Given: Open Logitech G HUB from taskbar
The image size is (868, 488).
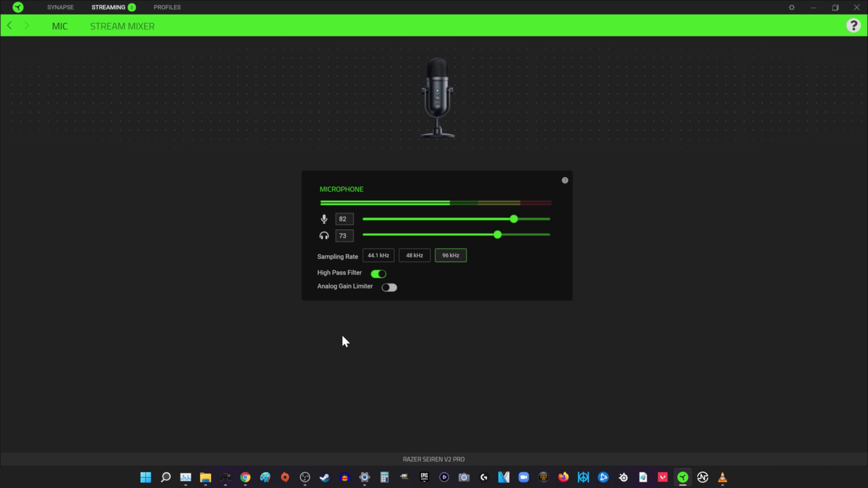Looking at the screenshot, I should click(x=484, y=477).
